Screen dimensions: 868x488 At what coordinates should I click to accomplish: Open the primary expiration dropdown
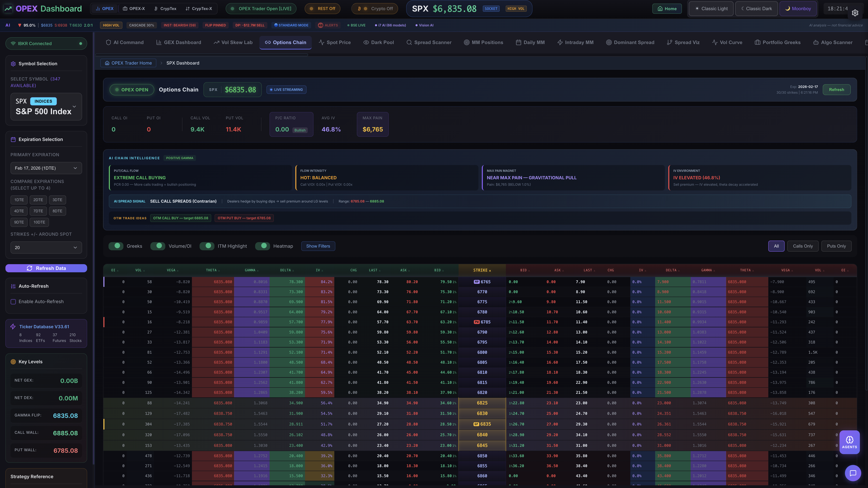(46, 168)
